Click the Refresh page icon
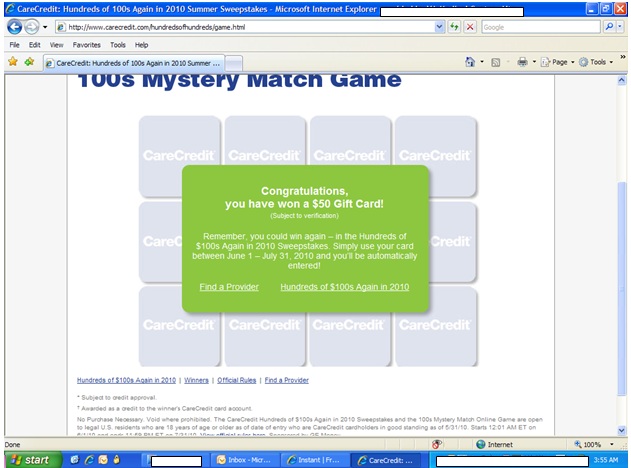 coord(455,27)
